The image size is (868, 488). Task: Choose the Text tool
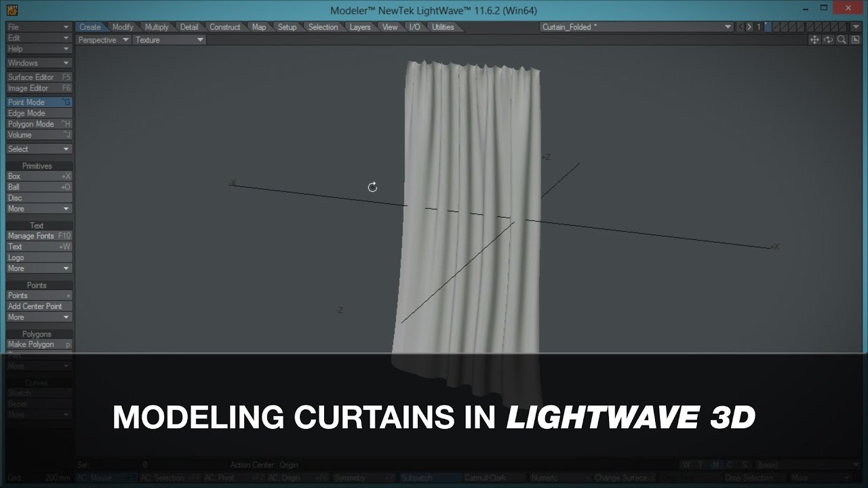tap(39, 247)
